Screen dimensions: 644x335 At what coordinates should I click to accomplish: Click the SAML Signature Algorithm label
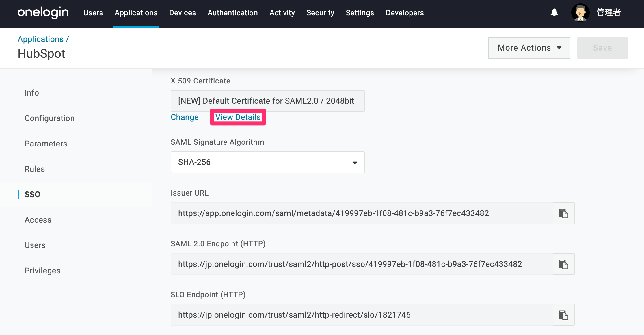point(217,142)
